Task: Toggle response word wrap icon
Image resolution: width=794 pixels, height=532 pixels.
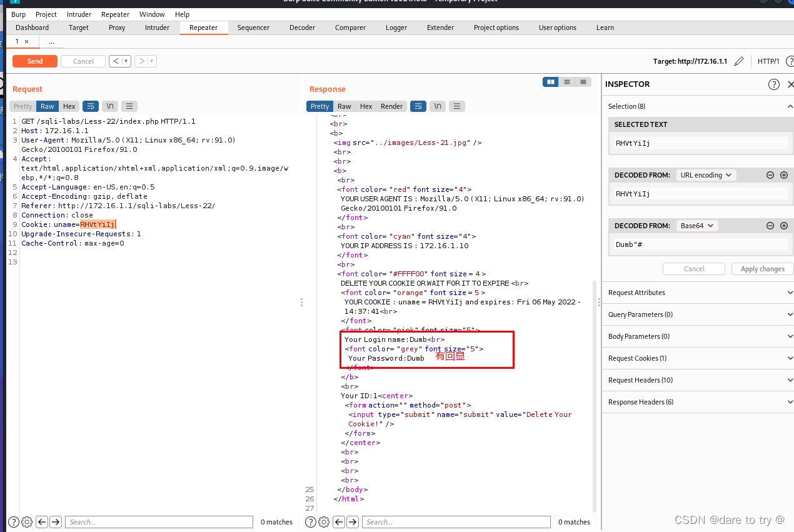Action: [x=418, y=106]
